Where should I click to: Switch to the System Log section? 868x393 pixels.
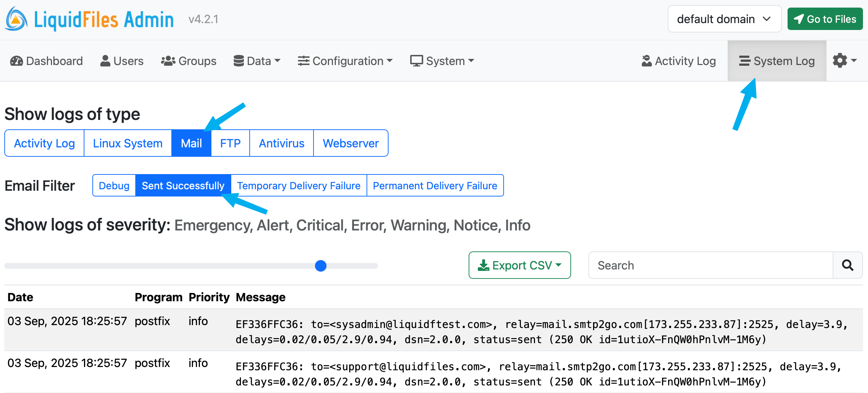coord(776,60)
